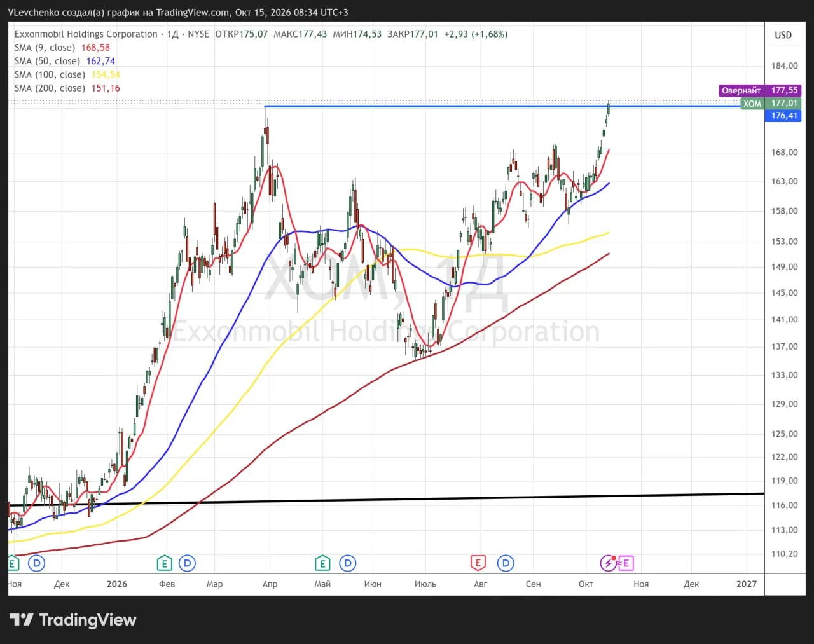814x644 pixels.
Task: Click the +2,93 (+1,68%) change value
Action: point(476,34)
